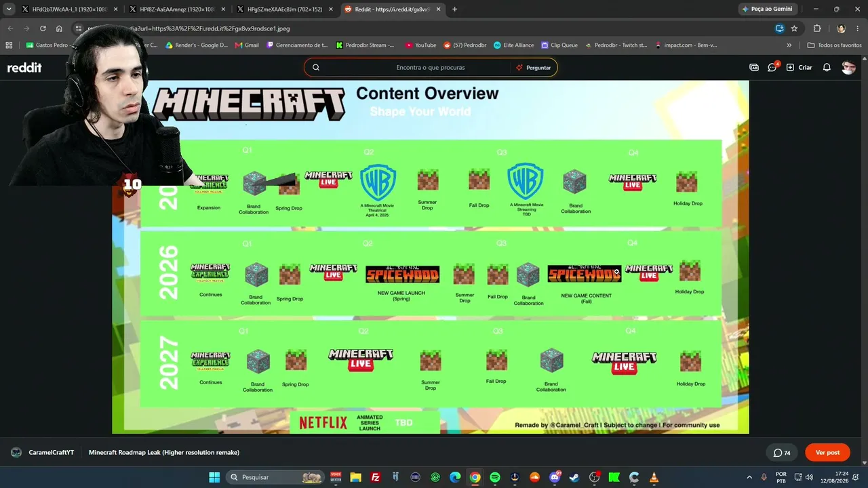Open the POR PTB language switcher
Viewport: 868px width, 488px height.
pyautogui.click(x=781, y=477)
